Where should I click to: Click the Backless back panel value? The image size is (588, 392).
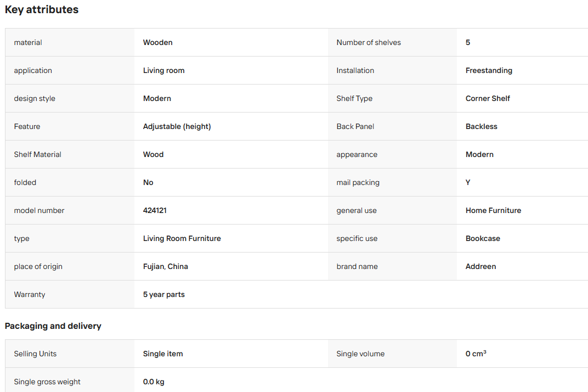(481, 126)
